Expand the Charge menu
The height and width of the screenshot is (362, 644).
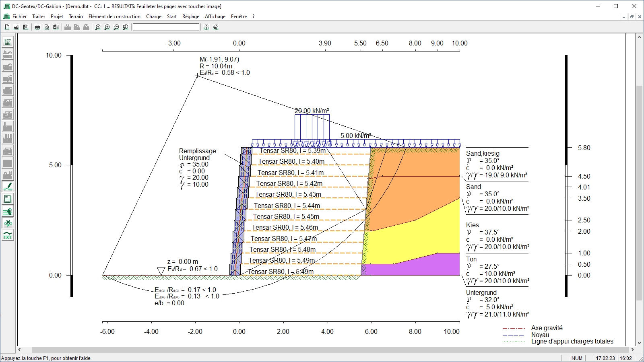(x=154, y=16)
